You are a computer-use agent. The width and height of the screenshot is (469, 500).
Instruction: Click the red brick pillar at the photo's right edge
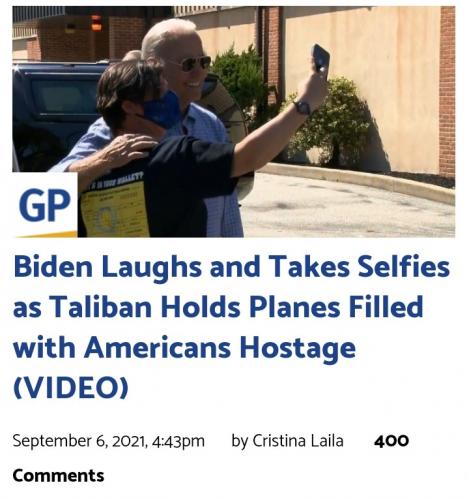click(x=447, y=91)
